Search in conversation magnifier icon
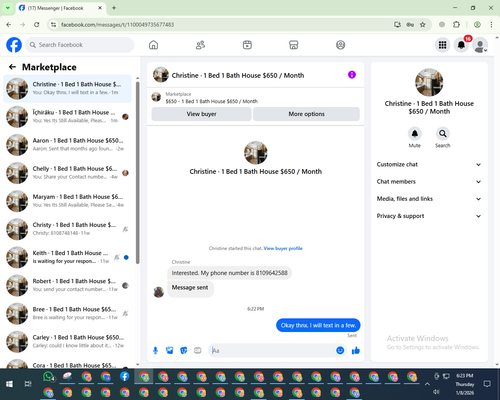Screen dimensions: 500x400 click(x=443, y=134)
